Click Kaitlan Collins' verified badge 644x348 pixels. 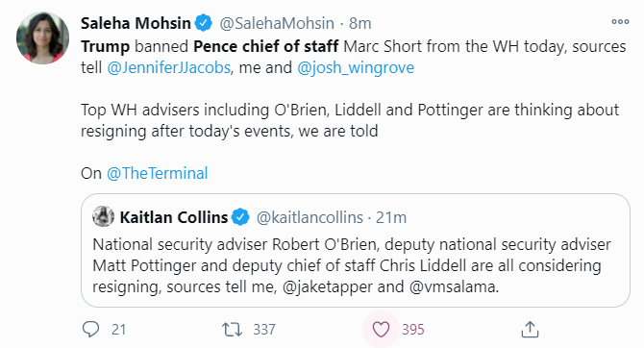pos(240,217)
